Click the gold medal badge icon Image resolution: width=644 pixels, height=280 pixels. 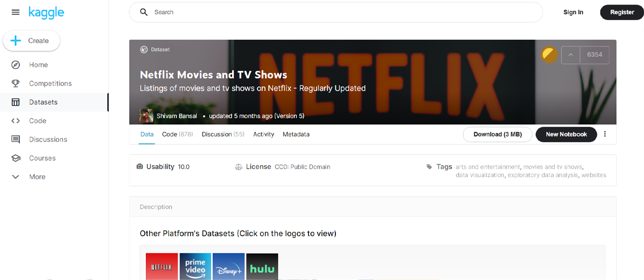[x=549, y=55]
